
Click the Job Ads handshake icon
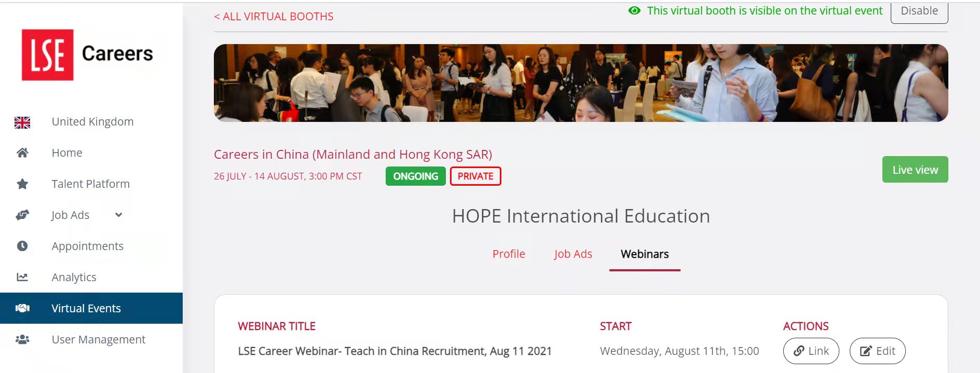pos(22,215)
